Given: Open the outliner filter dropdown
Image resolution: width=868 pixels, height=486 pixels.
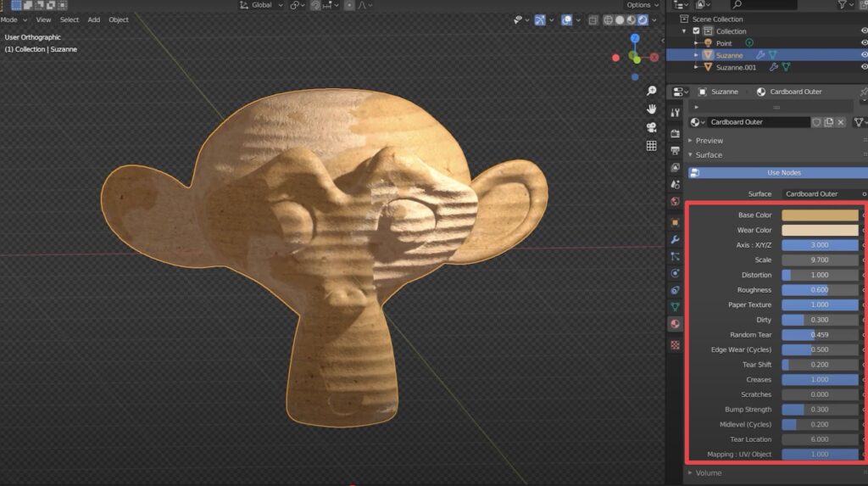Looking at the screenshot, I should (x=845, y=5).
